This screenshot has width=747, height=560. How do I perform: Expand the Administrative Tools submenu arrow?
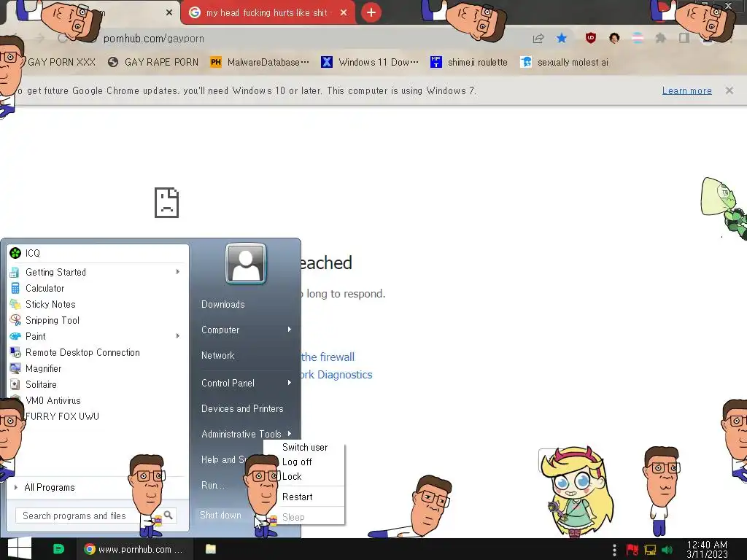tap(289, 434)
